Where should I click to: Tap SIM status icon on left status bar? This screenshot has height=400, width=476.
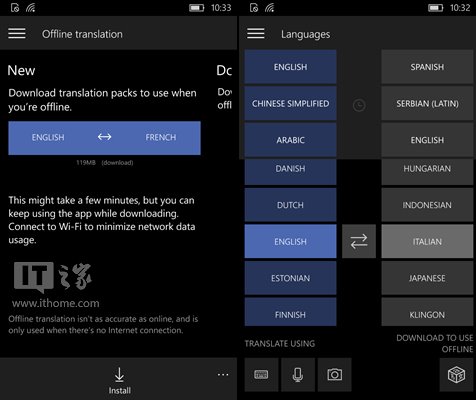[15, 7]
